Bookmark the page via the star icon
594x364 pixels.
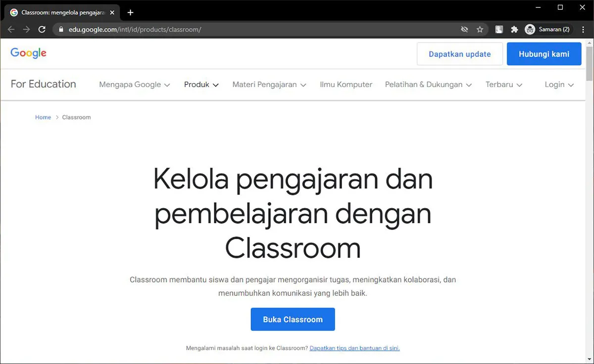coord(480,29)
